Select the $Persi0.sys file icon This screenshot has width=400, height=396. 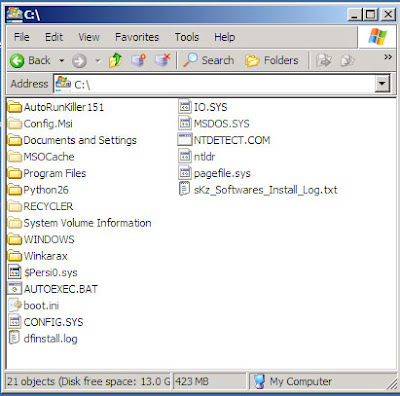(15, 272)
